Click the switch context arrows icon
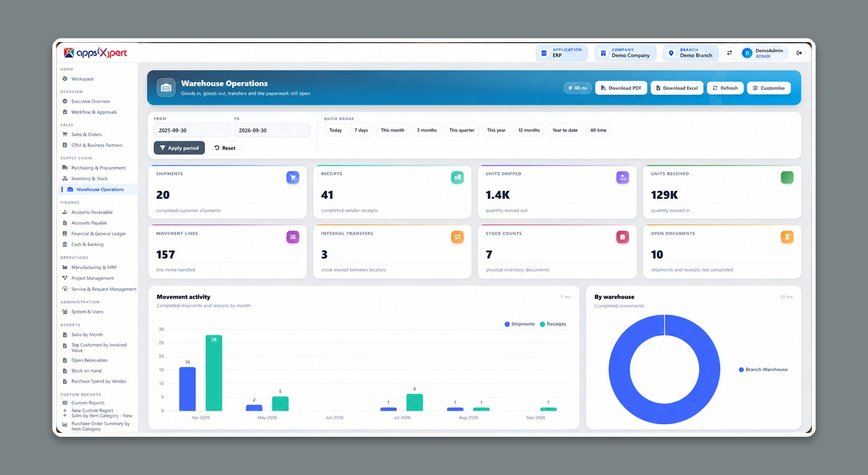The image size is (868, 475). click(x=729, y=53)
